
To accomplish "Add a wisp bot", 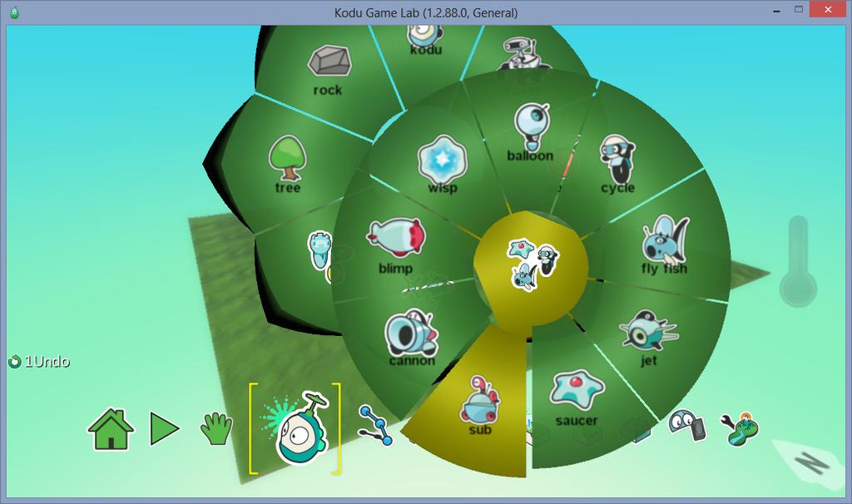I will coord(443,159).
